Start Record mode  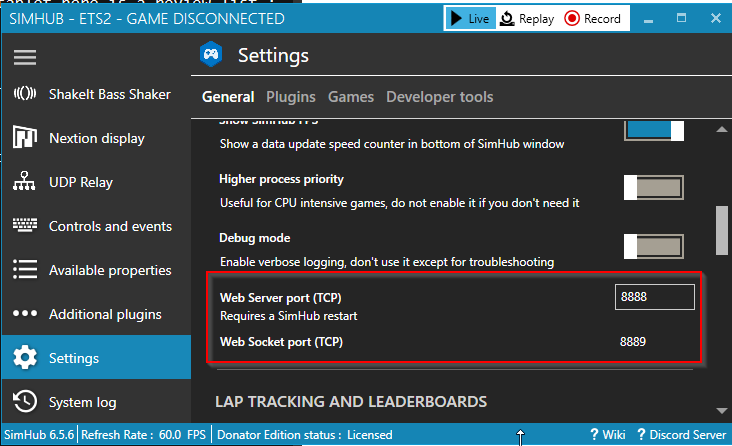pos(592,19)
